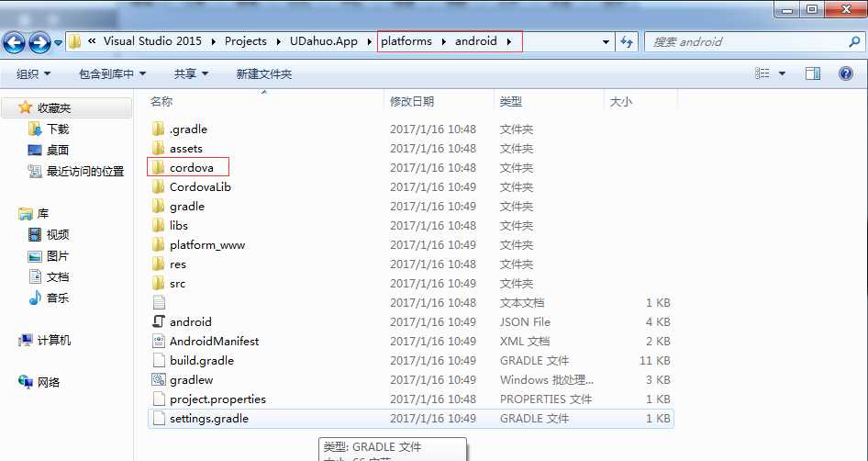Expand the dropdown arrow after android breadcrumb
This screenshot has width=868, height=461.
(508, 41)
